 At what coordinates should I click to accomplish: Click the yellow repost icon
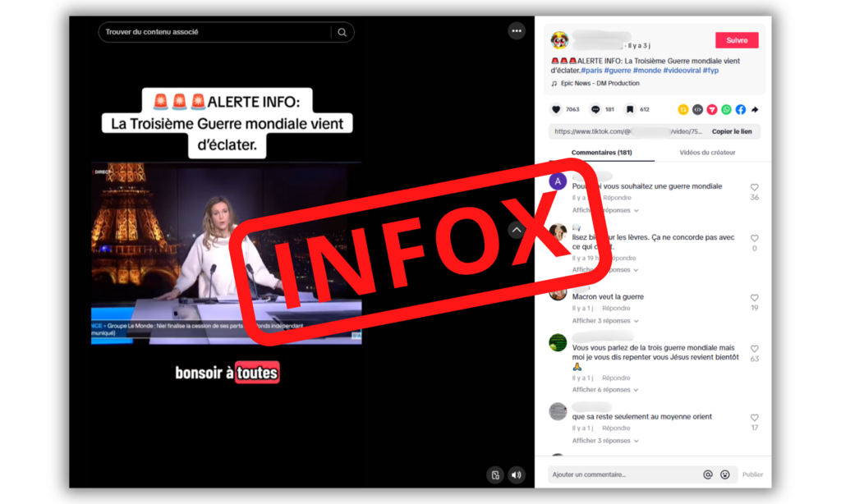[x=682, y=109]
